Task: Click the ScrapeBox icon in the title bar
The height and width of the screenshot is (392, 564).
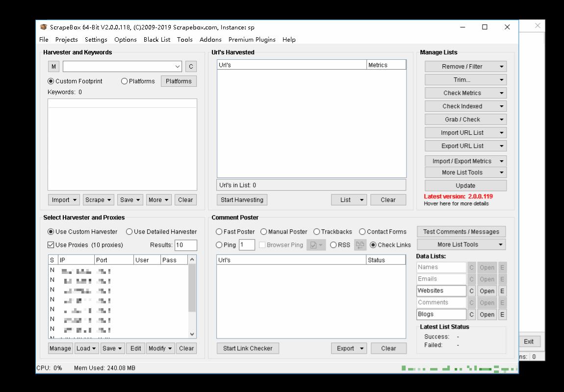Action: [44, 27]
